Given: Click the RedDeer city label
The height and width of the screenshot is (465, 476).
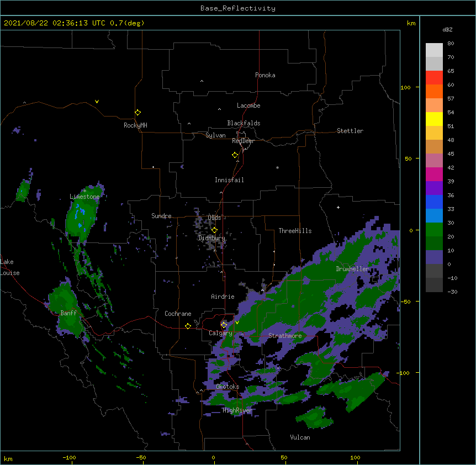Looking at the screenshot, I should pyautogui.click(x=243, y=141).
